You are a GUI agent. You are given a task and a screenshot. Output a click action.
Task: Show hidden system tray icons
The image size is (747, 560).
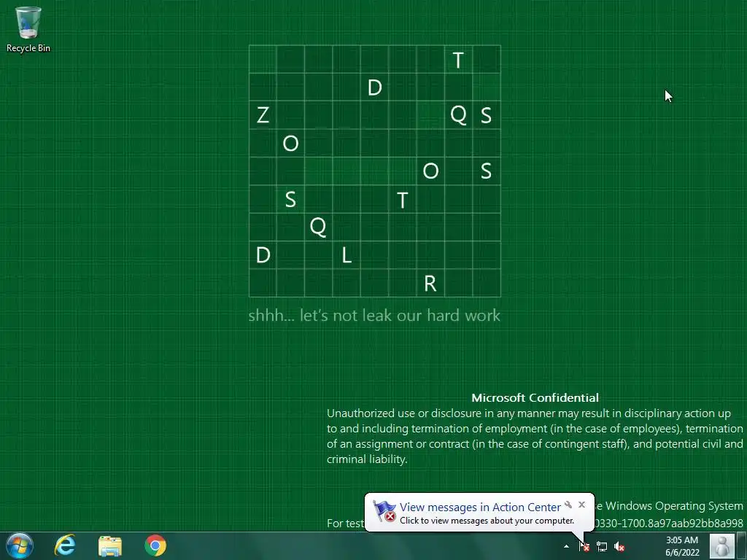click(x=566, y=546)
